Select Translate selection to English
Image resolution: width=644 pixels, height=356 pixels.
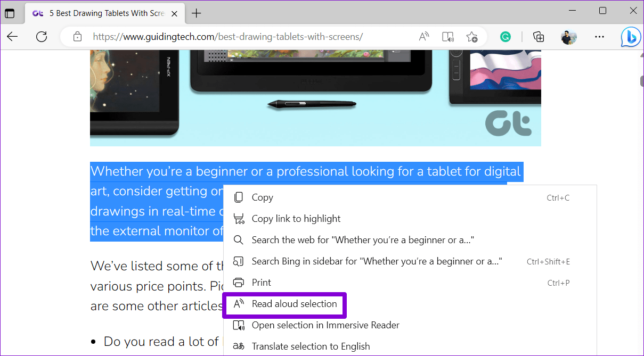tap(311, 346)
